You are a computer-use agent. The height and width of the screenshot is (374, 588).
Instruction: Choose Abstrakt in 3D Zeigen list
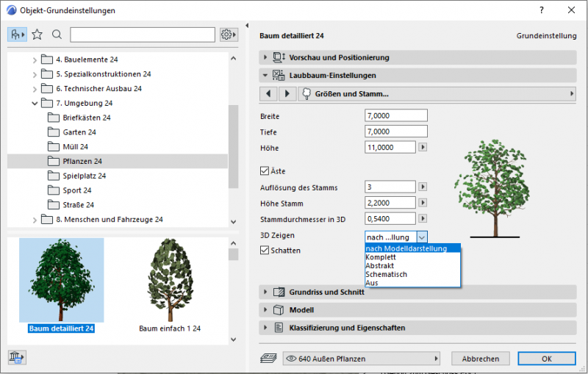pos(381,266)
